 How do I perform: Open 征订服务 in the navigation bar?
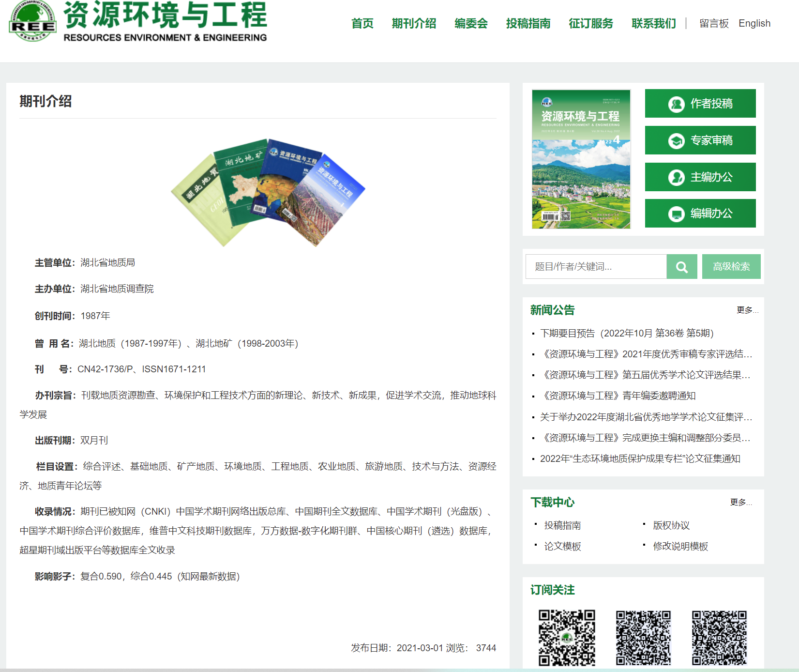point(591,24)
